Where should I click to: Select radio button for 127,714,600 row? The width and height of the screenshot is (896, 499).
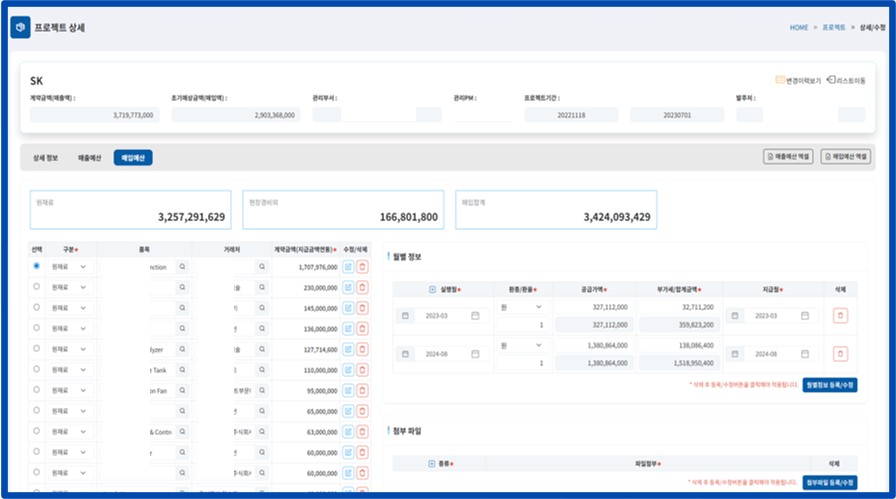click(37, 348)
